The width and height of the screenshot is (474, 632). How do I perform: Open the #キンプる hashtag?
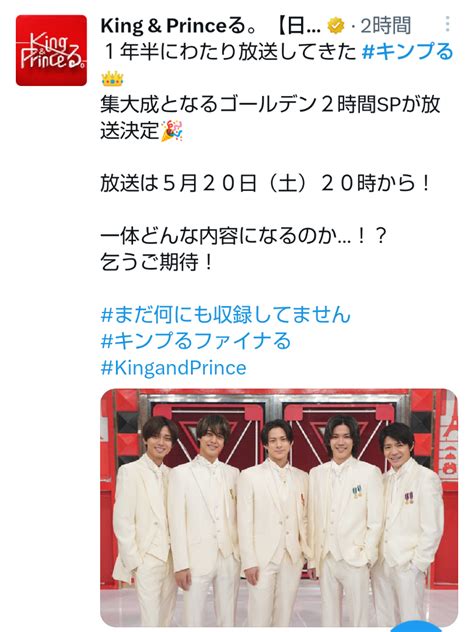click(x=408, y=52)
